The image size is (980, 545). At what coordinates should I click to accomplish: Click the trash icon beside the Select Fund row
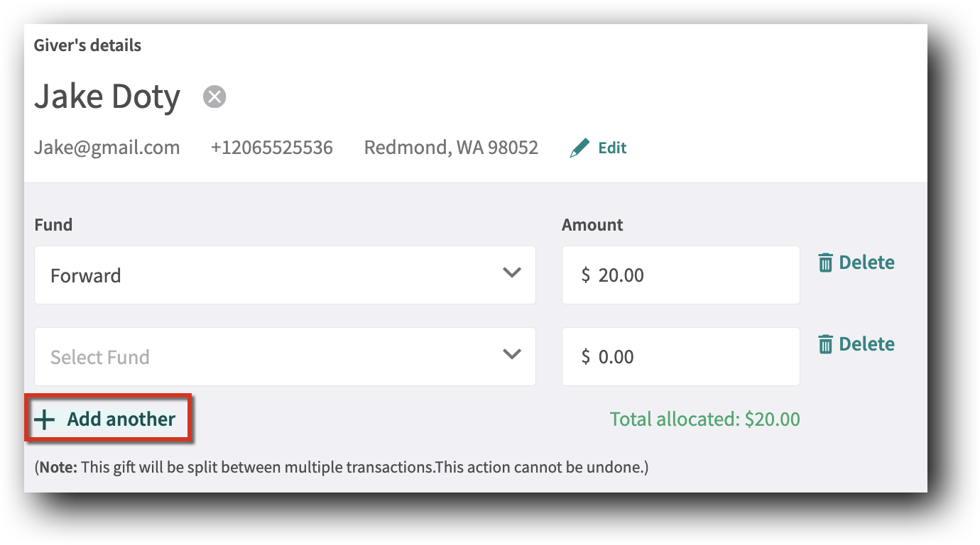tap(825, 343)
